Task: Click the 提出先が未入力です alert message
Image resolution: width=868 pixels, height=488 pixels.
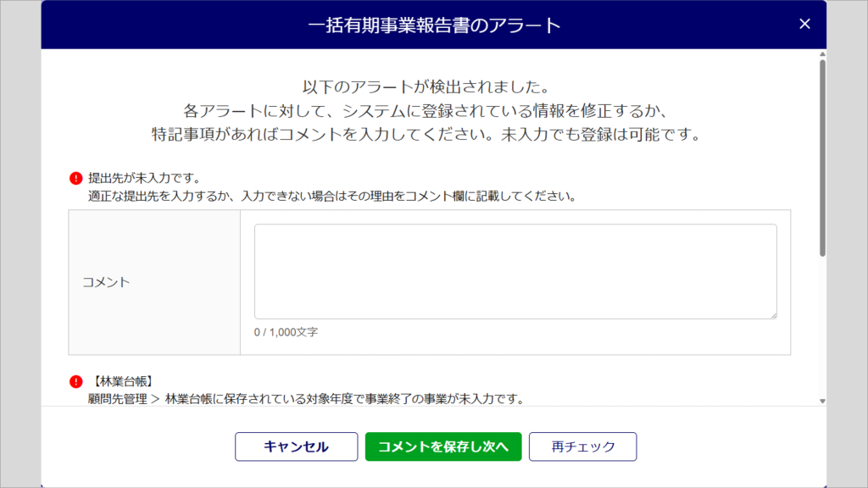Action: tap(144, 178)
